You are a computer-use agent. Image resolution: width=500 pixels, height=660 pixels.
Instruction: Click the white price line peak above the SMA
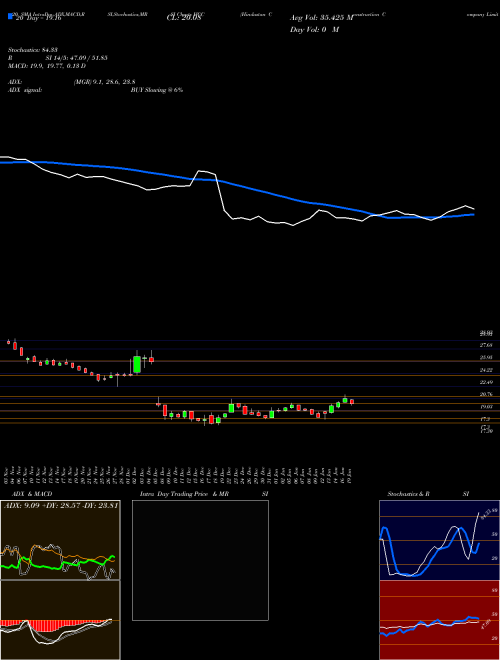point(201,171)
